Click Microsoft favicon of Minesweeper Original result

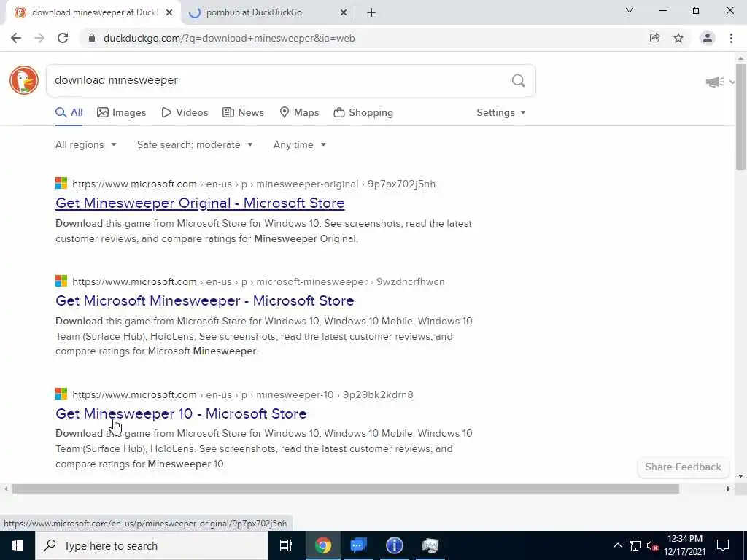(61, 183)
